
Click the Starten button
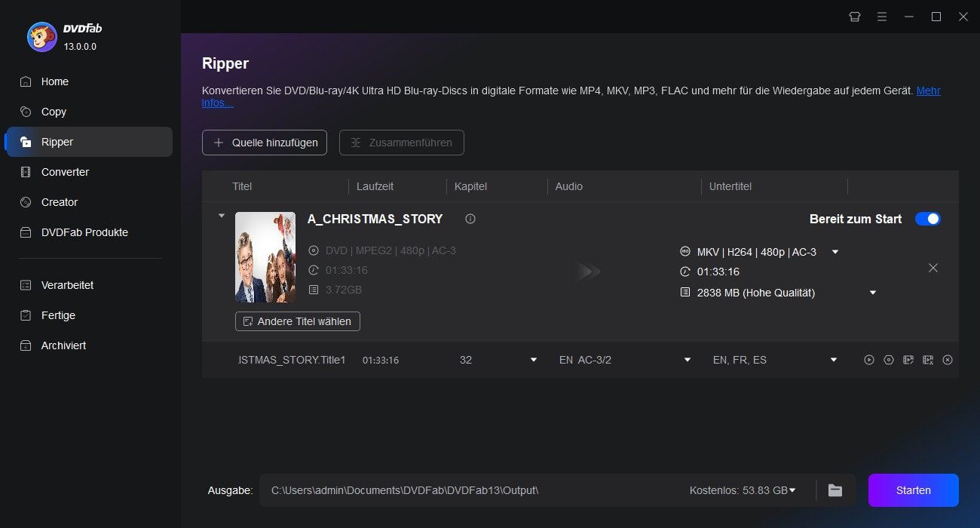(x=914, y=490)
